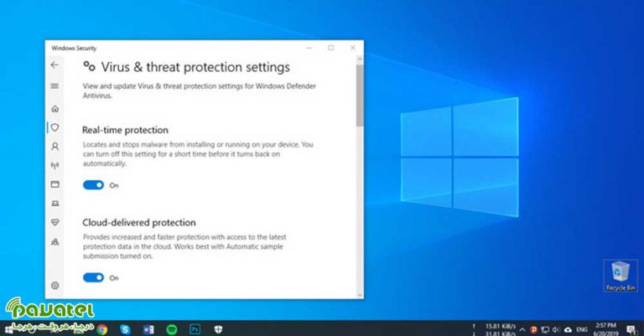Open Firewall & network protection icon
Image resolution: width=644 pixels, height=336 pixels.
[55, 165]
